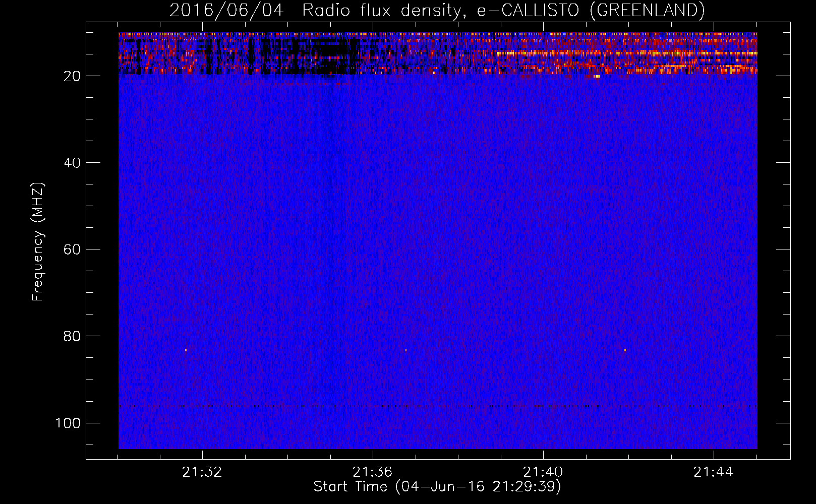
Task: Click the 40 MHz frequency tick label
Action: tap(73, 163)
